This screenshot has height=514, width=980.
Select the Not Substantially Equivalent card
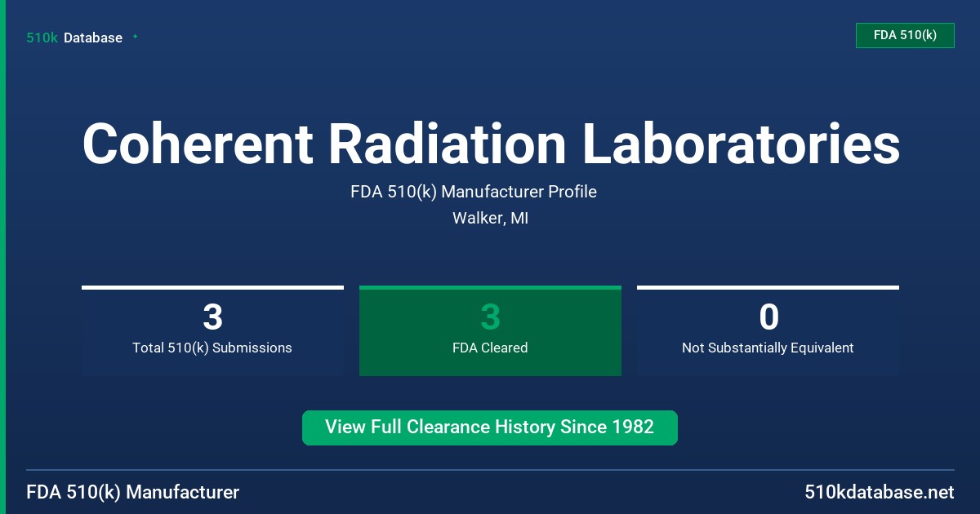click(x=768, y=331)
